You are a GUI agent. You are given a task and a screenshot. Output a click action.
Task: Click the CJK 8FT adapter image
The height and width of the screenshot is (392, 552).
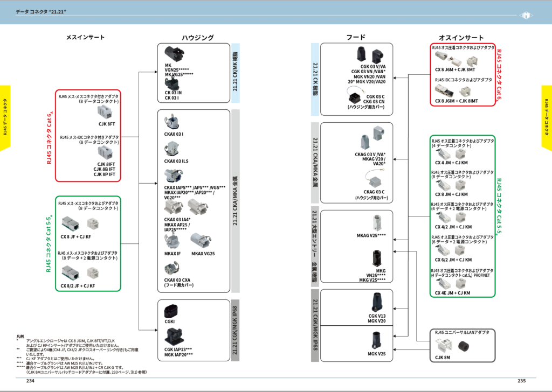click(105, 111)
